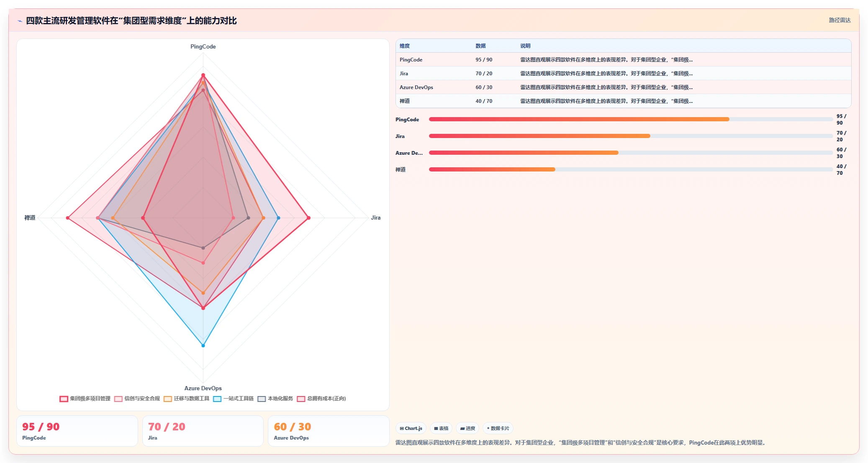Image resolution: width=868 pixels, height=463 pixels.
Task: Click the Azure DevOps axis label on the radar
Action: click(x=203, y=388)
